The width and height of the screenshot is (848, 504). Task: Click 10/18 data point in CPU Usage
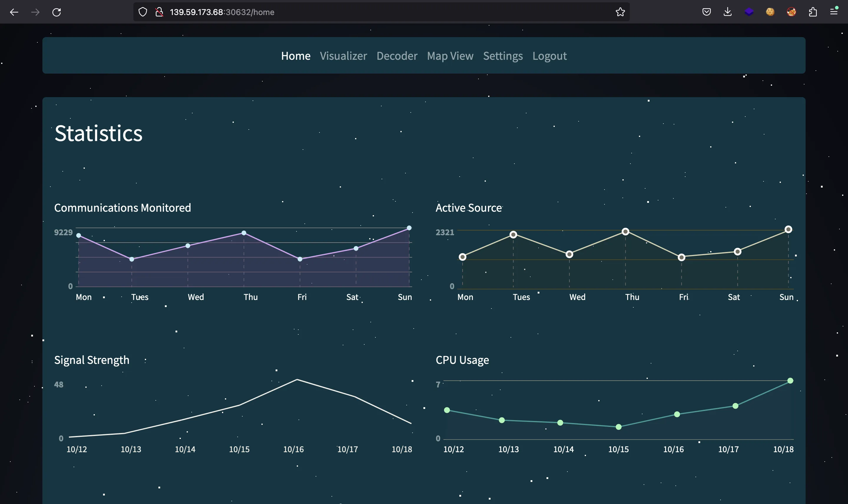tap(790, 381)
